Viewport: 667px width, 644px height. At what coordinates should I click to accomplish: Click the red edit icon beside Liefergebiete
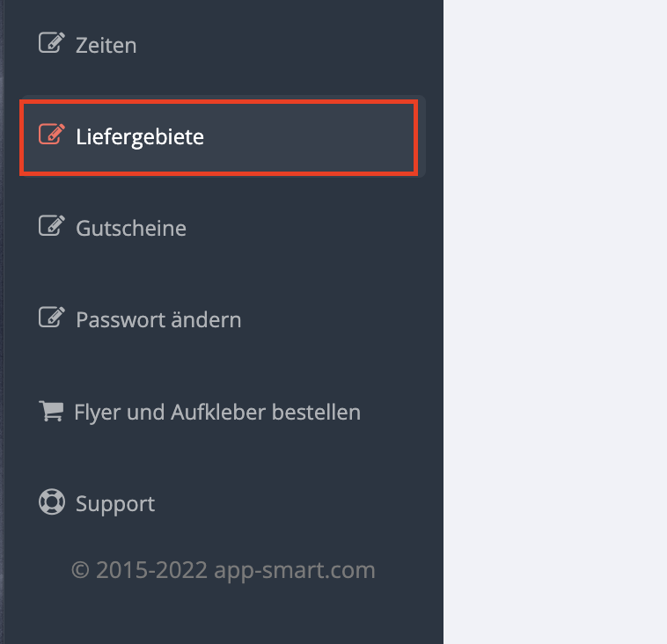pyautogui.click(x=51, y=134)
